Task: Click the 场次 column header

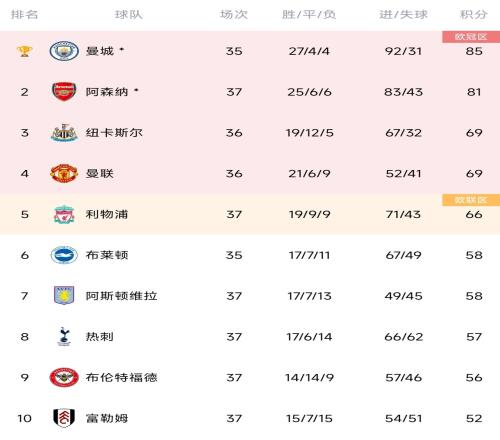Action: tap(234, 14)
